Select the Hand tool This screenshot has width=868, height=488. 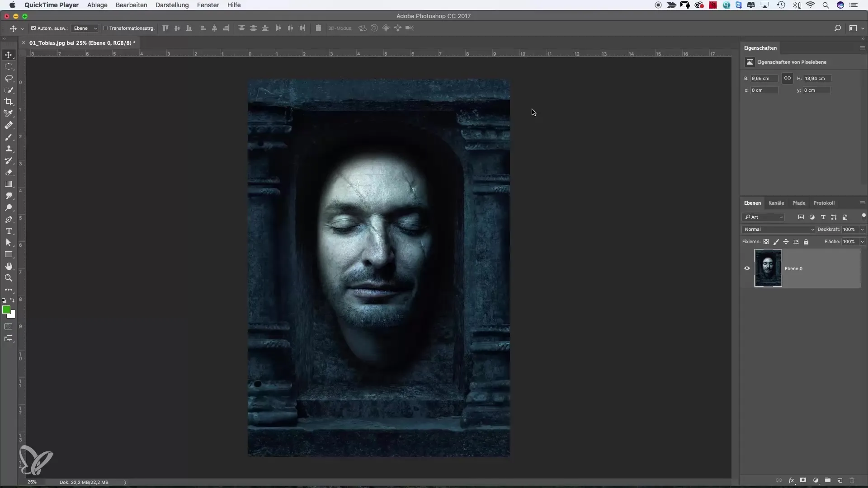(9, 266)
